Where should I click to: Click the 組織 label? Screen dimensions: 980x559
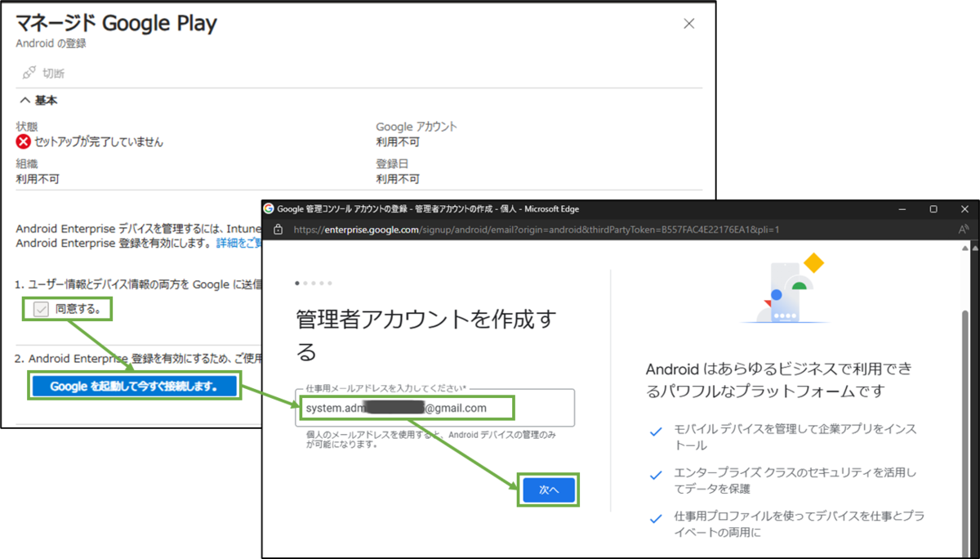click(x=27, y=163)
